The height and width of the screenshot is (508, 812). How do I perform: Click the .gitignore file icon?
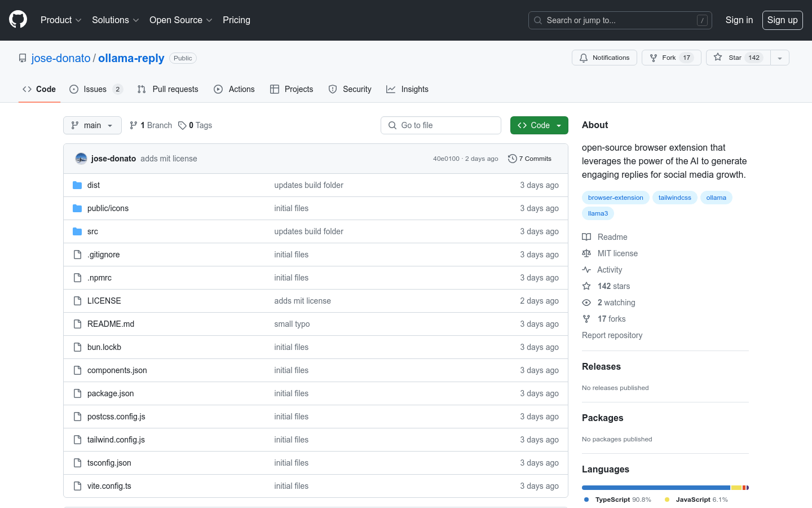[x=77, y=255]
